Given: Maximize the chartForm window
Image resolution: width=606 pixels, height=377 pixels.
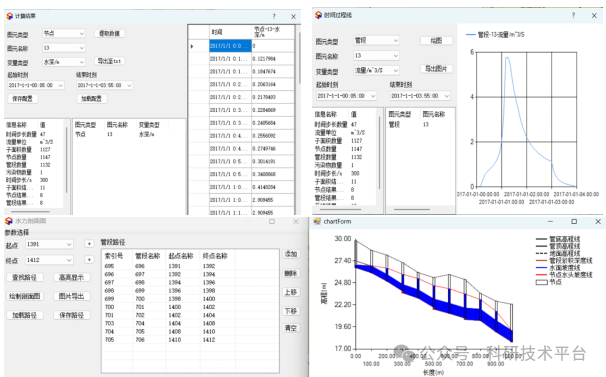Looking at the screenshot, I should (574, 222).
